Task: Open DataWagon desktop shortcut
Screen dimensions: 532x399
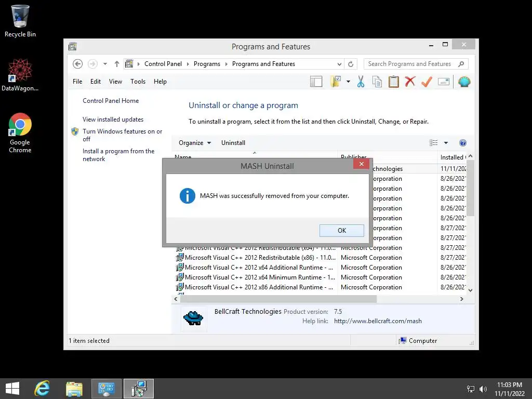Action: (20, 75)
